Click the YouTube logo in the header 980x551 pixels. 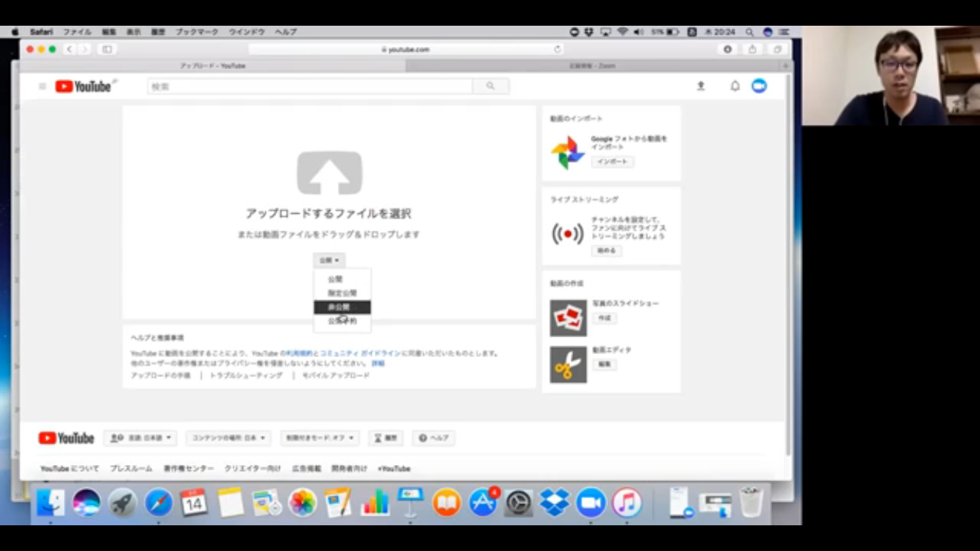pos(83,87)
